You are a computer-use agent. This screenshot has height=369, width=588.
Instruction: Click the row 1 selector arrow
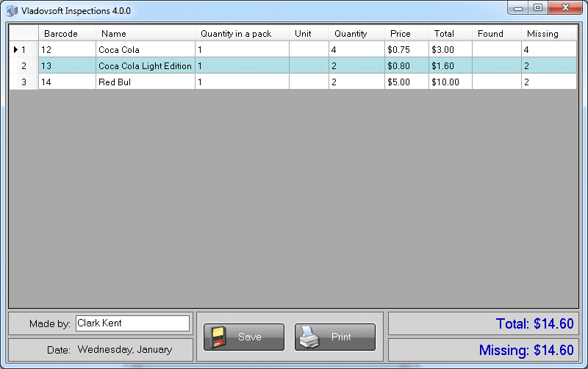[x=16, y=50]
